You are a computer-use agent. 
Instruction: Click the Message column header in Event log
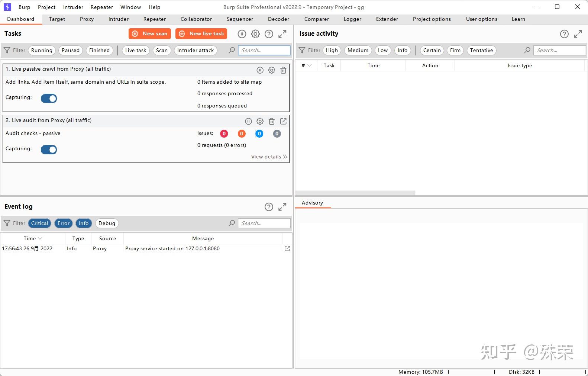(203, 238)
